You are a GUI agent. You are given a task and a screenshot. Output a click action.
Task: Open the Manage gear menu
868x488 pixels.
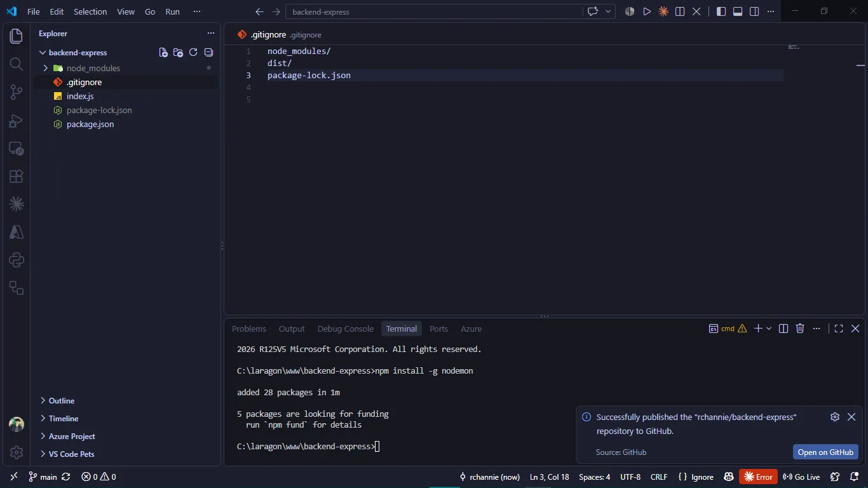17,452
